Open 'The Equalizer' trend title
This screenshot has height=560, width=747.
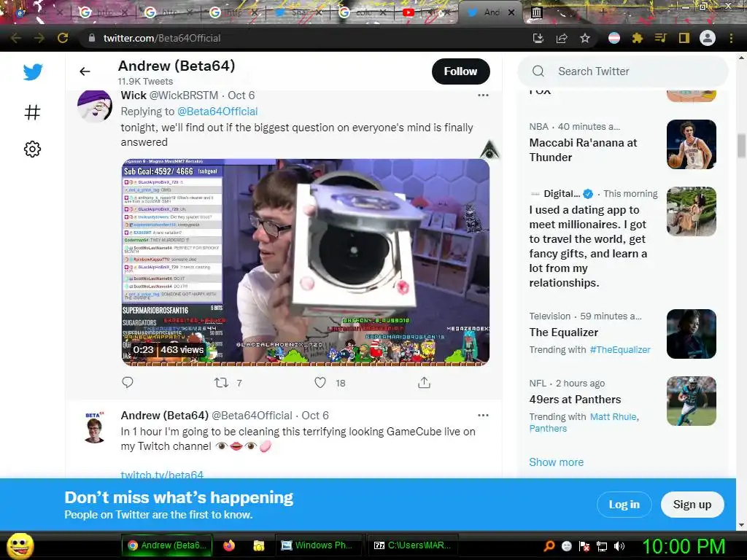564,332
